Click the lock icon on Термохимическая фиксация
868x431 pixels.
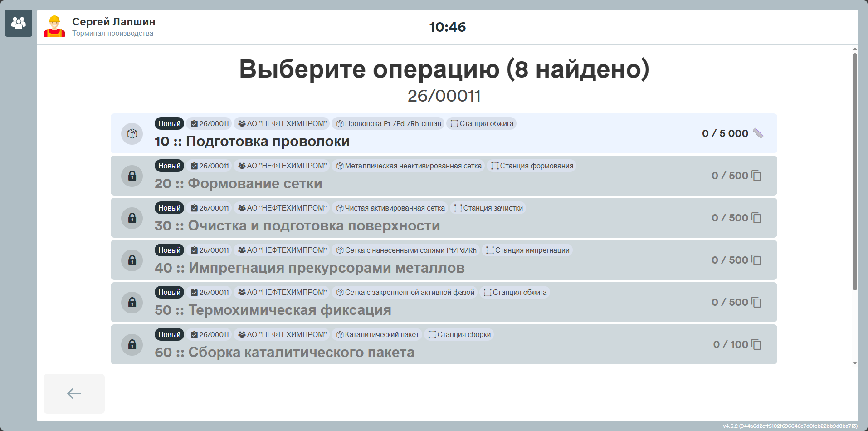(x=132, y=303)
